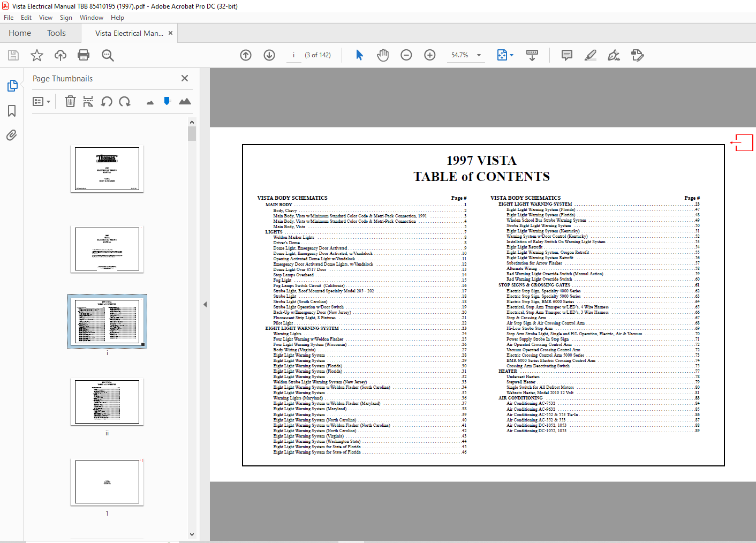Close the Page Thumbnails panel
Image resolution: width=756 pixels, height=543 pixels.
(x=185, y=78)
